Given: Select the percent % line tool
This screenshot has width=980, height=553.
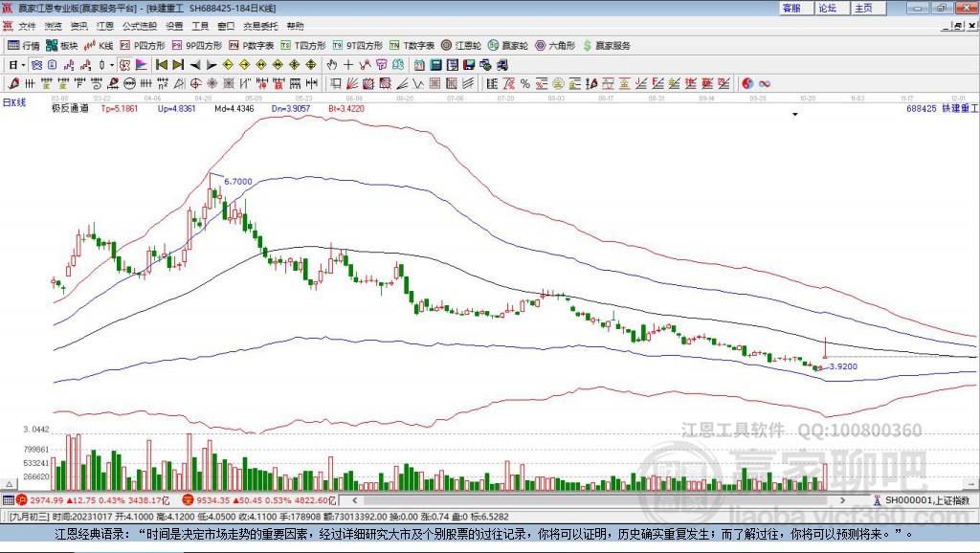Looking at the screenshot, I should [x=525, y=83].
